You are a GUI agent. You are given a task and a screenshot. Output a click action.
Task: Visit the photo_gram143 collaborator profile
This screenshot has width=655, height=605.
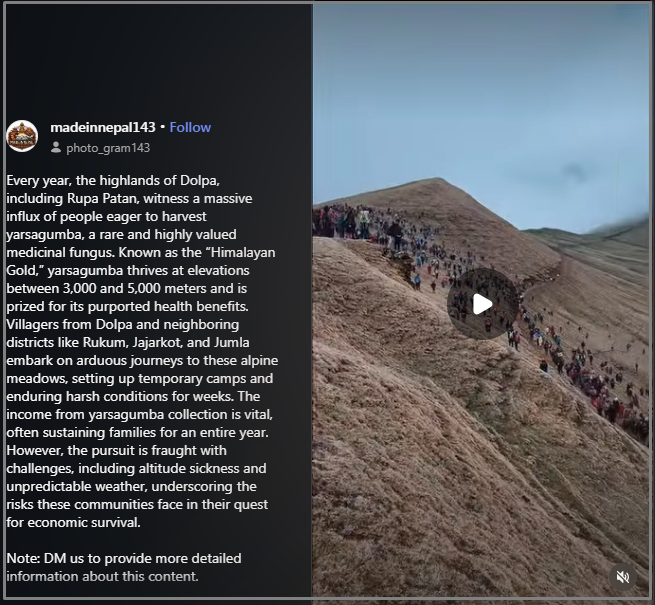108,148
